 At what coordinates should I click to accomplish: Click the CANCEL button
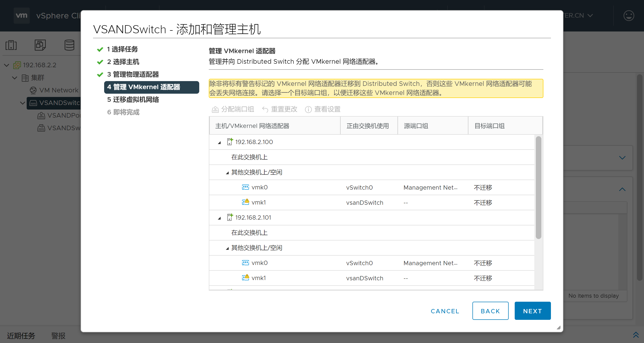(x=445, y=311)
